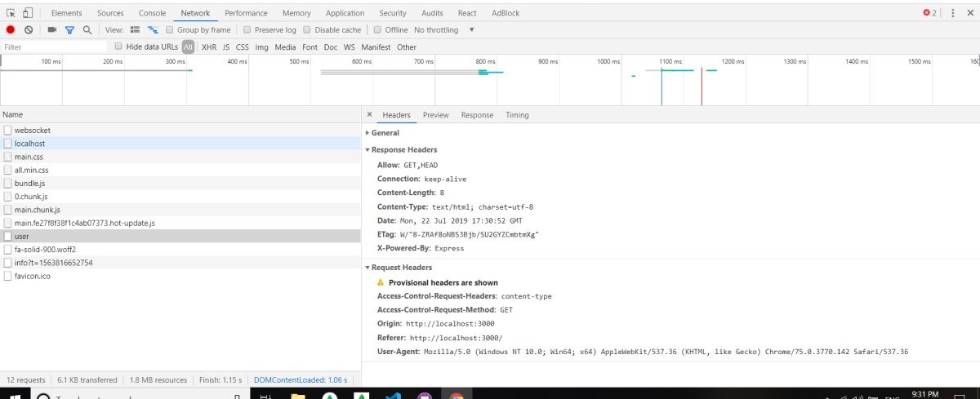Open the Security tab

(393, 13)
